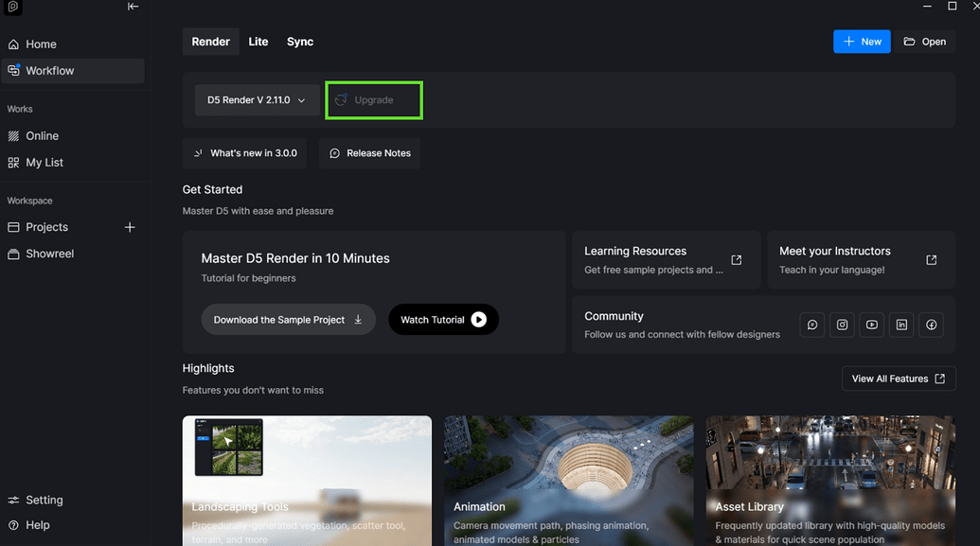The width and height of the screenshot is (980, 546).
Task: Visit the Facebook community icon
Action: pyautogui.click(x=931, y=325)
